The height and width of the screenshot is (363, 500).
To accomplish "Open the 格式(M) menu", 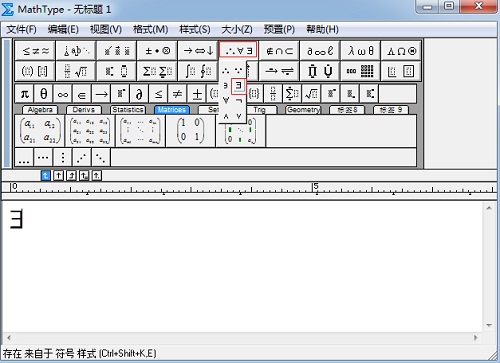I will point(150,29).
